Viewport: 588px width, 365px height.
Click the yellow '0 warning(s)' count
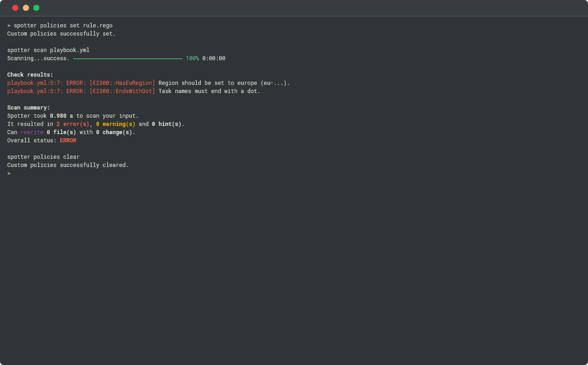(115, 124)
